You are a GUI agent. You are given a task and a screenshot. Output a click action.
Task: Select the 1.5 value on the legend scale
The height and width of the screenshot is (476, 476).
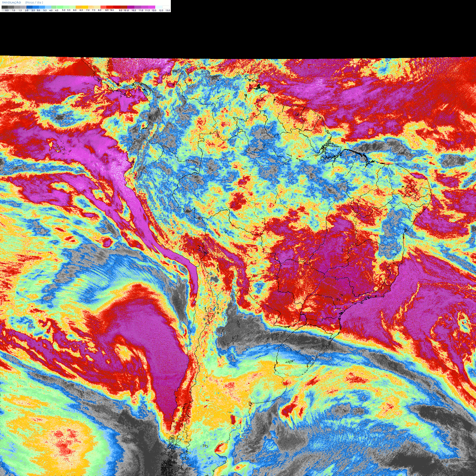20,10
